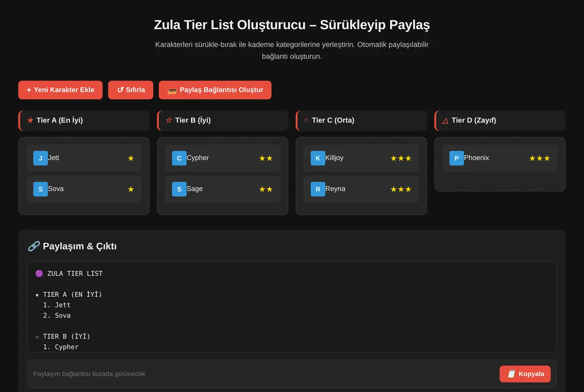This screenshot has height=392, width=584.
Task: Click the three-star rating on Phoenix's card
Action: coord(540,158)
